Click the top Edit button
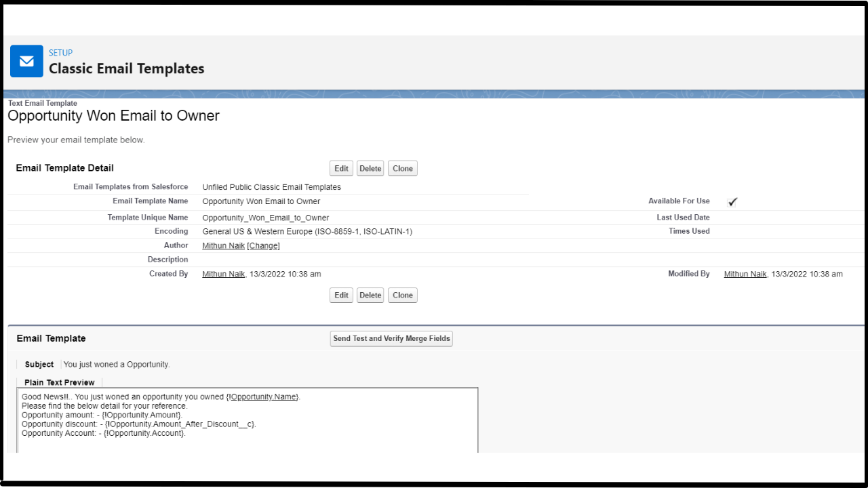The height and width of the screenshot is (488, 868). 341,169
